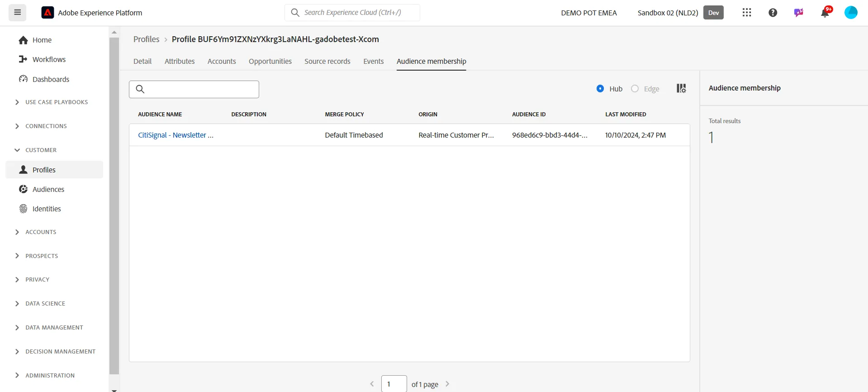
Task: Expand Data Management section
Action: pyautogui.click(x=49, y=327)
